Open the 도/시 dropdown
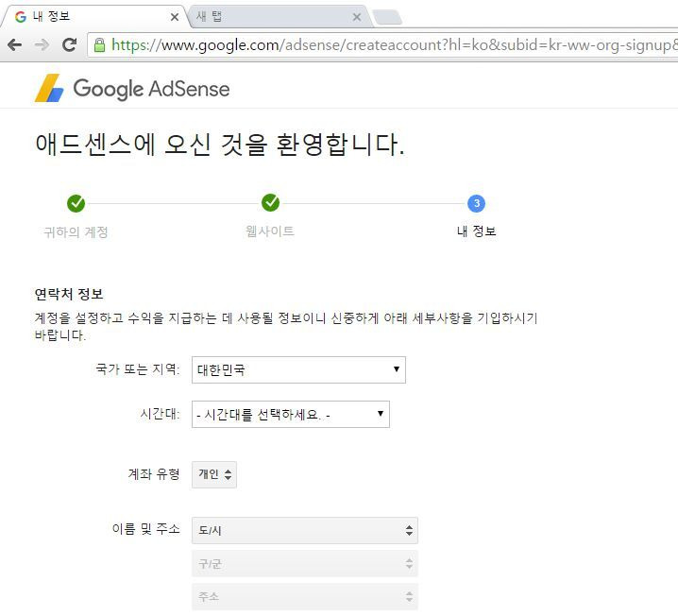 click(305, 530)
